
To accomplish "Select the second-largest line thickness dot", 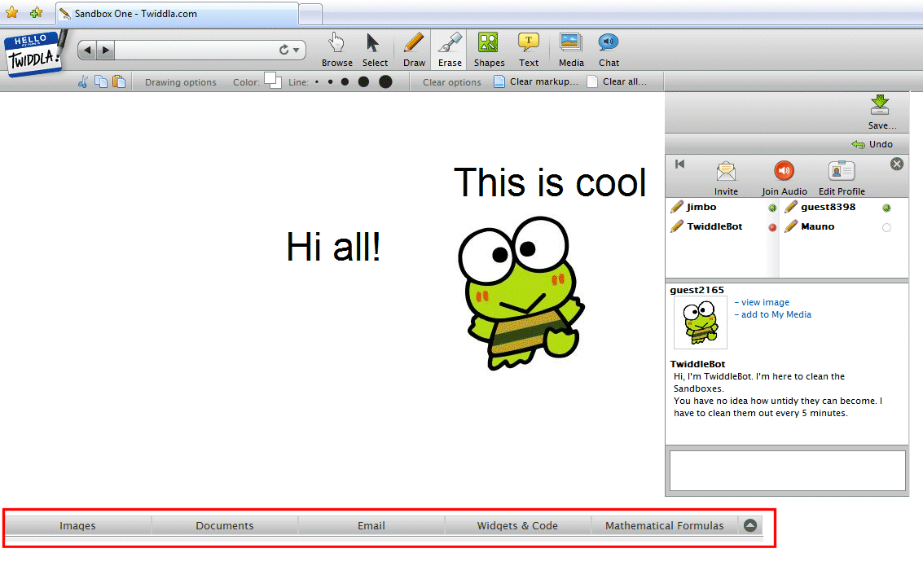I will [x=364, y=81].
